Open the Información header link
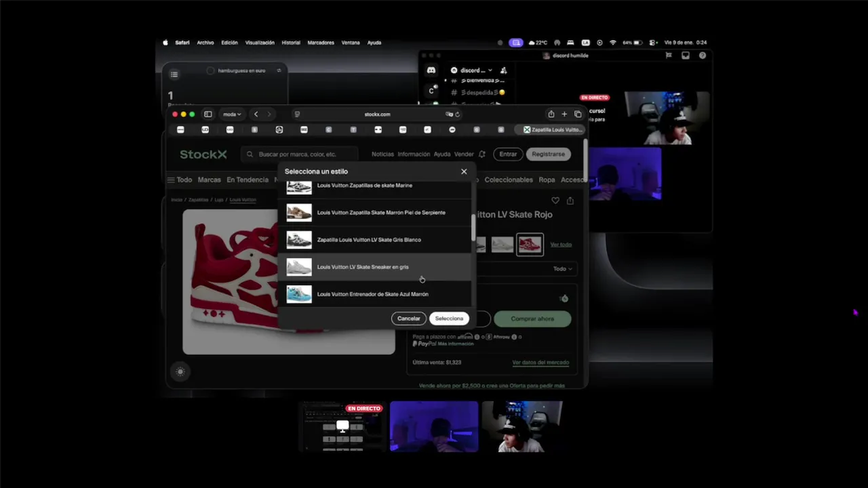Screen dimensions: 868x488 (x=414, y=155)
